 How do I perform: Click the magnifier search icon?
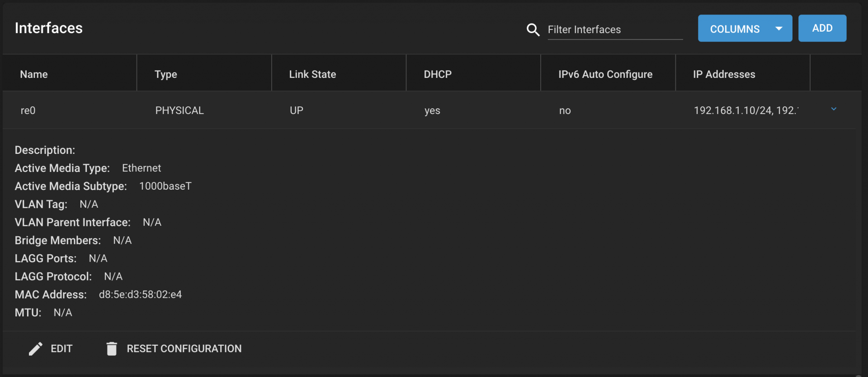[533, 30]
